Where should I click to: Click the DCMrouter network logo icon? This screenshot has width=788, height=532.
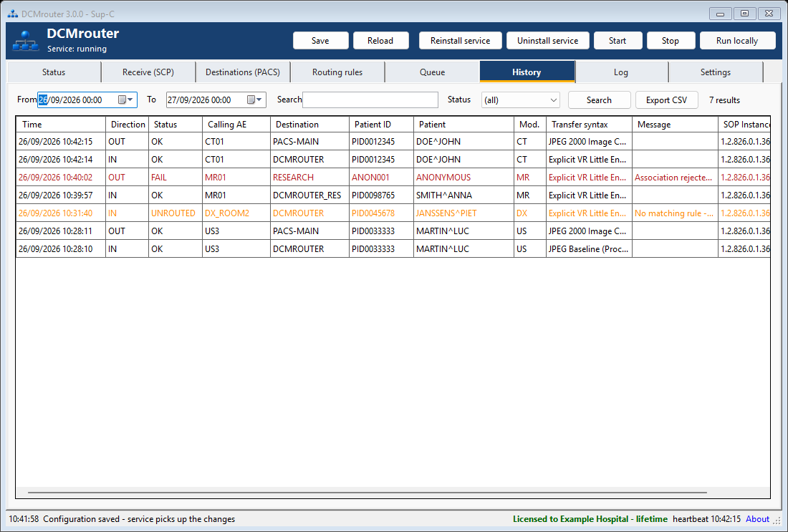coord(26,41)
